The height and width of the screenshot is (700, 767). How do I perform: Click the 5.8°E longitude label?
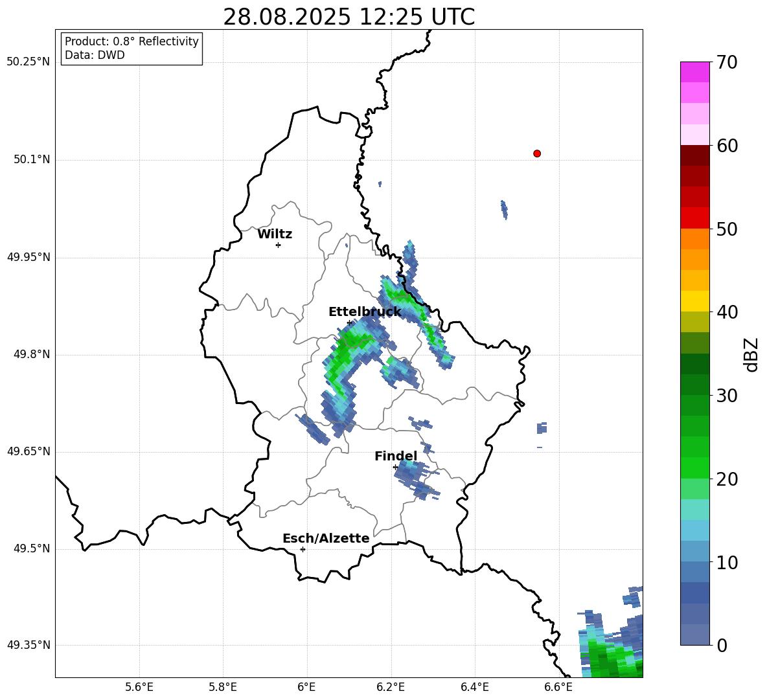click(223, 687)
